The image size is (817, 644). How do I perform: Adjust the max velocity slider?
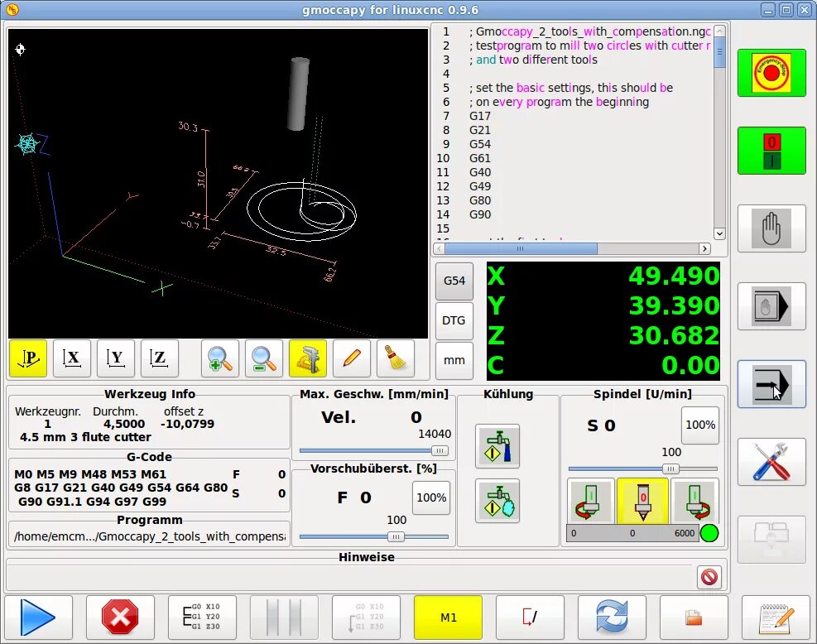[373, 450]
